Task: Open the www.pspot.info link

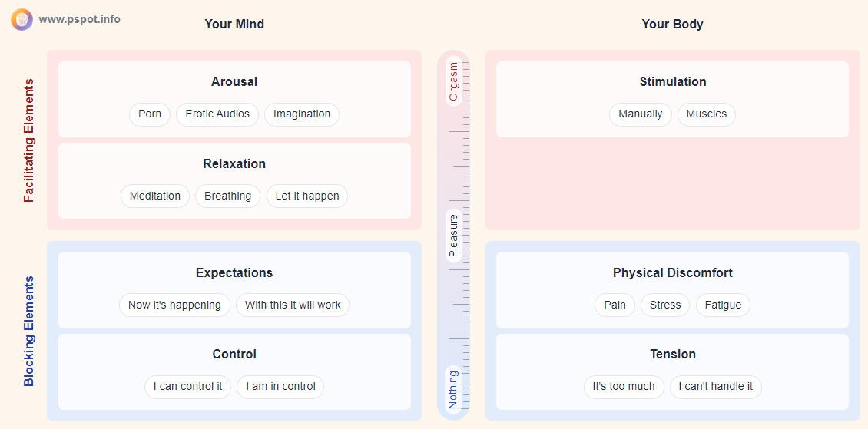Action: coord(79,19)
